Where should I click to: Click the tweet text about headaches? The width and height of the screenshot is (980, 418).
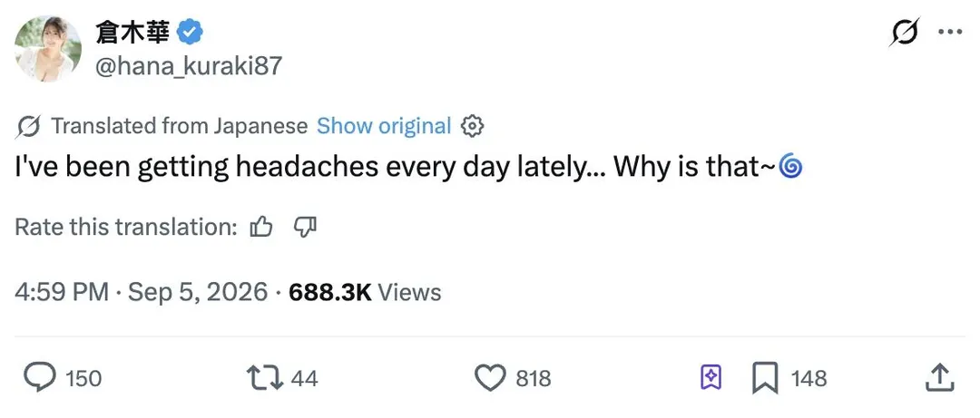(x=408, y=169)
